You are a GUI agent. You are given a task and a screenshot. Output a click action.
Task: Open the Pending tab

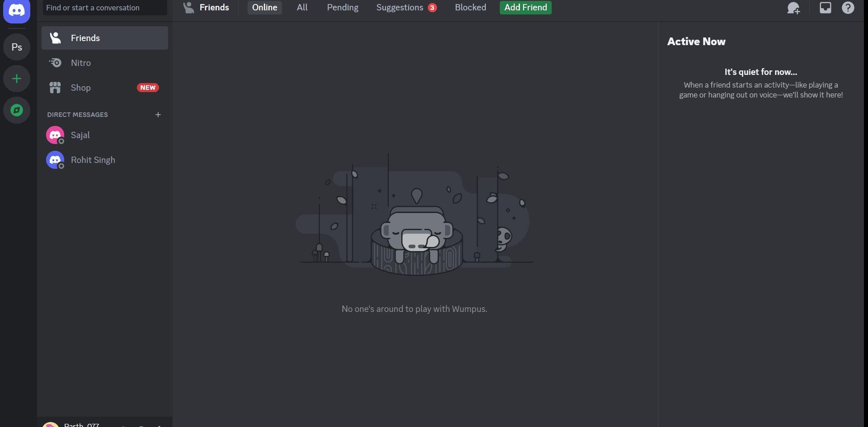[343, 7]
